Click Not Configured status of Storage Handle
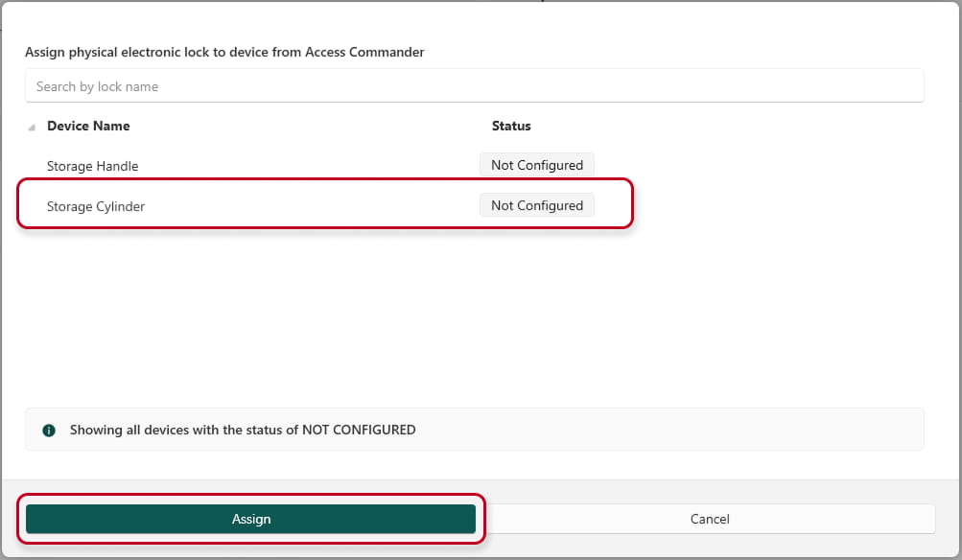The image size is (962, 560). [x=537, y=165]
